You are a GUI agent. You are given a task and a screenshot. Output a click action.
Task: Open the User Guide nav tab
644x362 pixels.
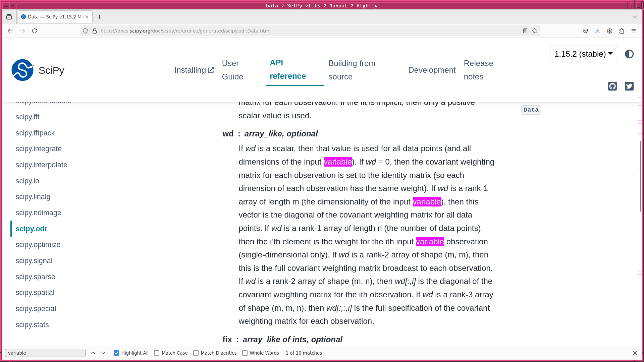232,70
